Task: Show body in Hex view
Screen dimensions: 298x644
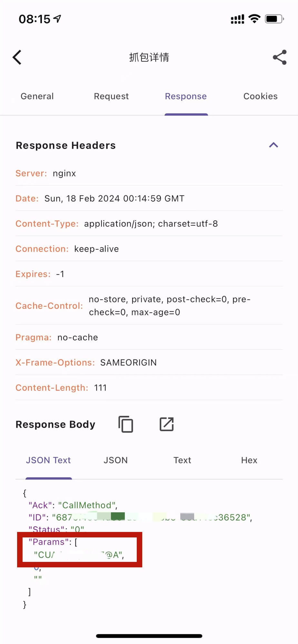Action: (x=249, y=460)
